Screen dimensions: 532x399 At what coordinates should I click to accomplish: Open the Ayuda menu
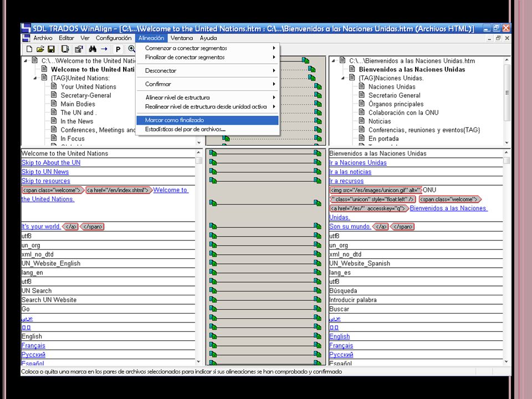[208, 38]
